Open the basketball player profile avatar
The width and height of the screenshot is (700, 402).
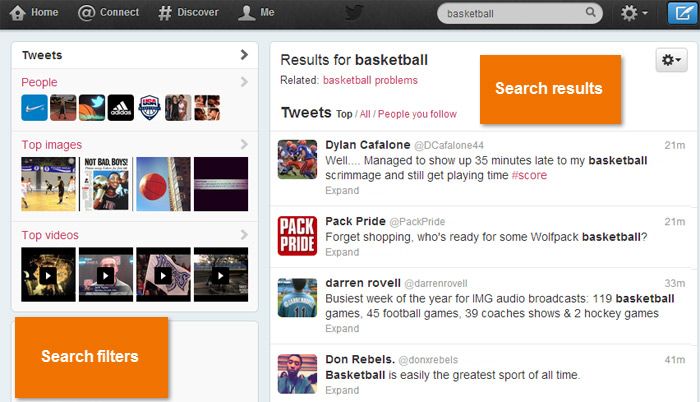63,108
